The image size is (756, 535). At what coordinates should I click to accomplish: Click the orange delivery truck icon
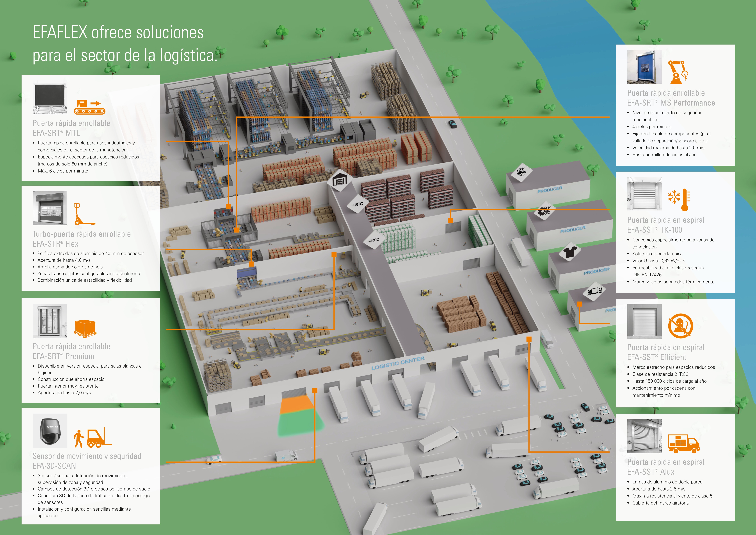[684, 443]
